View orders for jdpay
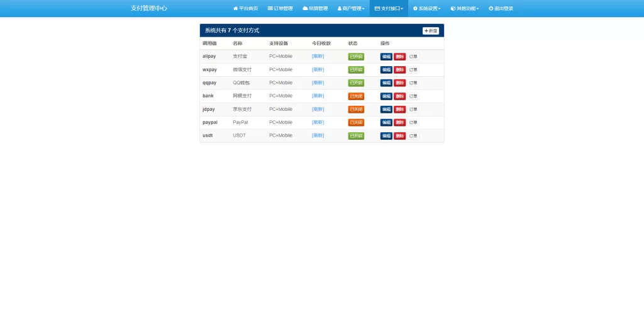The width and height of the screenshot is (644, 325). click(x=413, y=110)
